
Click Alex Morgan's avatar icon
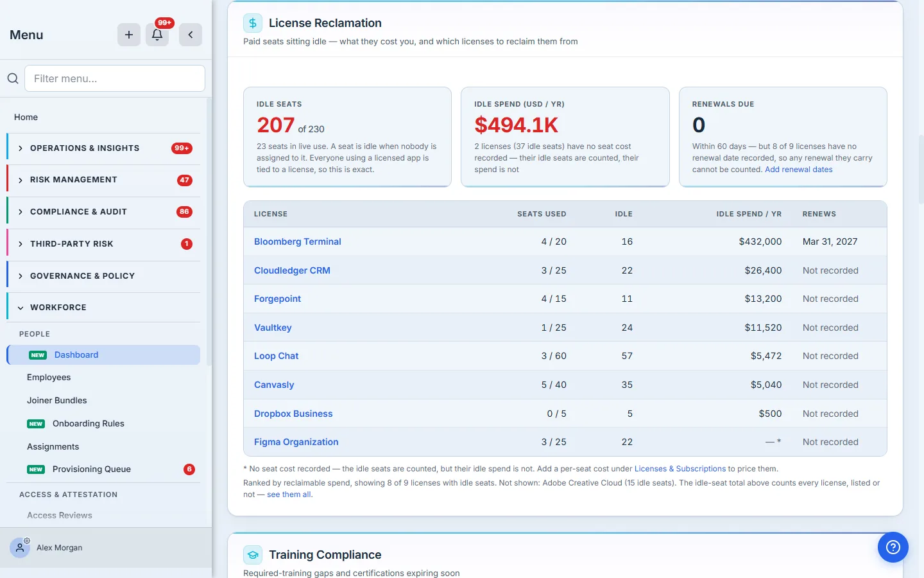(20, 548)
